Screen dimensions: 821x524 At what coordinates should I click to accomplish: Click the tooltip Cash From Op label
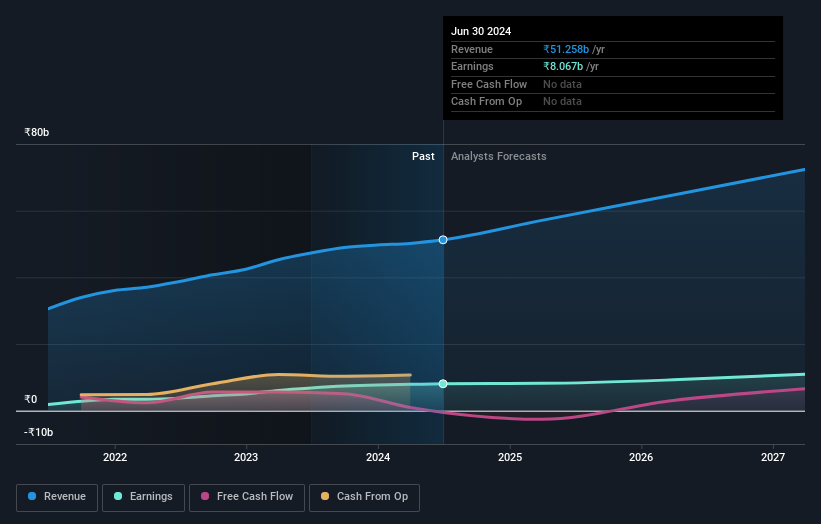[486, 102]
